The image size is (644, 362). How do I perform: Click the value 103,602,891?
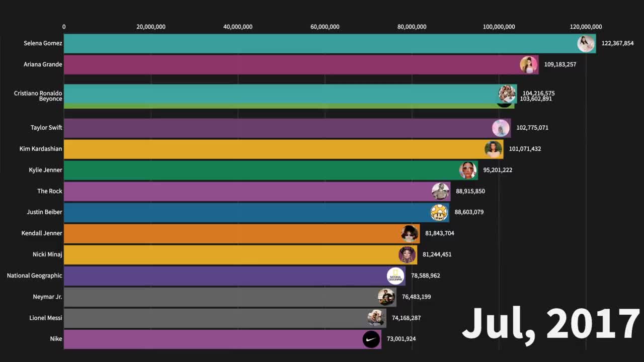click(x=536, y=99)
